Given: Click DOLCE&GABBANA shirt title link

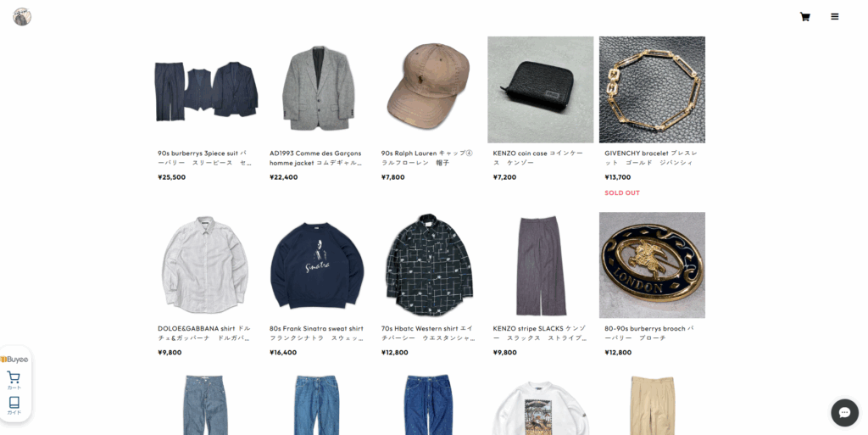Looking at the screenshot, I should pyautogui.click(x=204, y=333).
